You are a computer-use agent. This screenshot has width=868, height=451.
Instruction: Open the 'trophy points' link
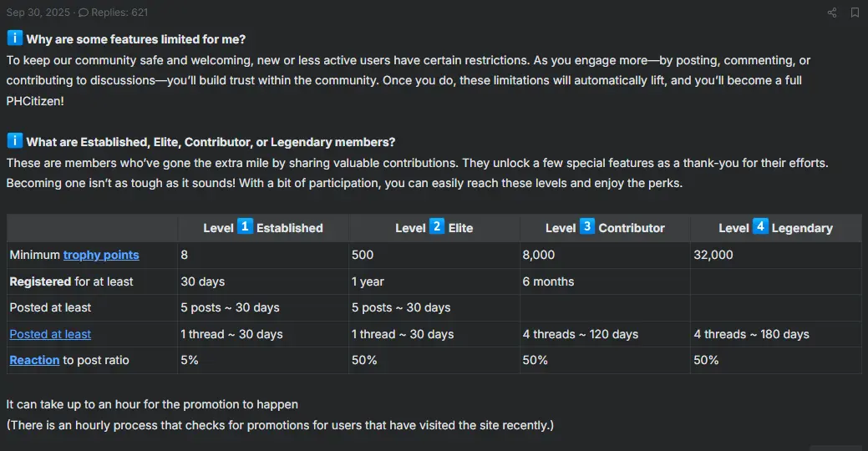tap(101, 255)
